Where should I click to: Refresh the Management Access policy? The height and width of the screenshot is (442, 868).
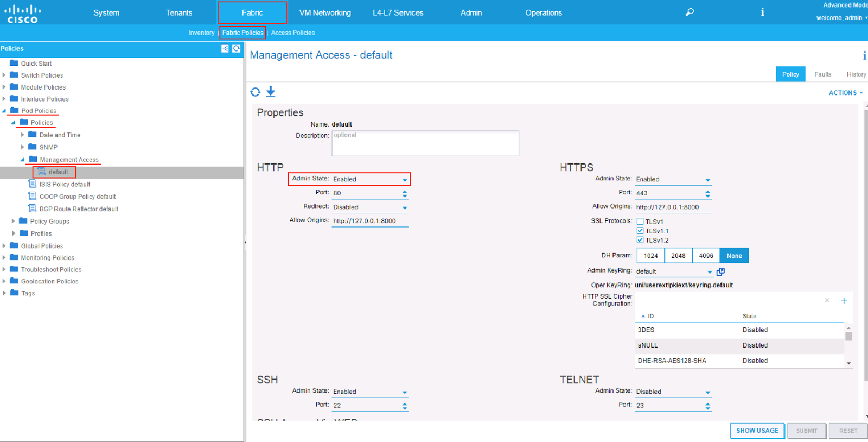click(255, 92)
